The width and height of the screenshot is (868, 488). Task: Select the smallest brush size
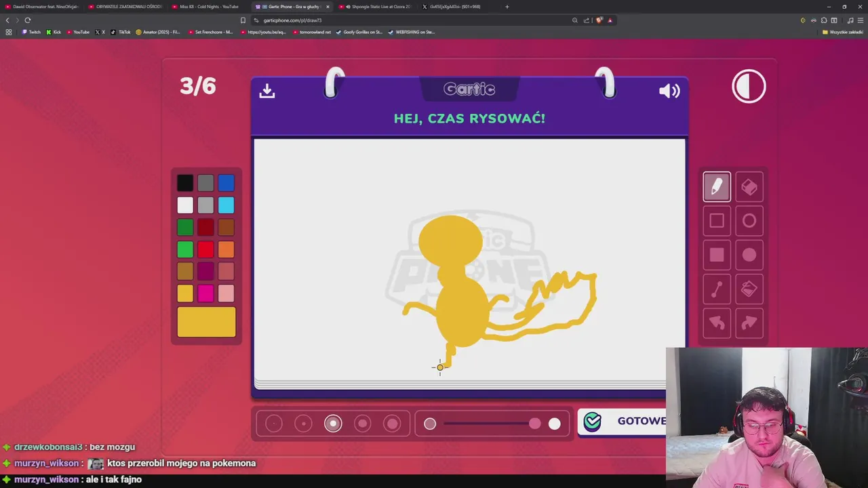pyautogui.click(x=274, y=424)
